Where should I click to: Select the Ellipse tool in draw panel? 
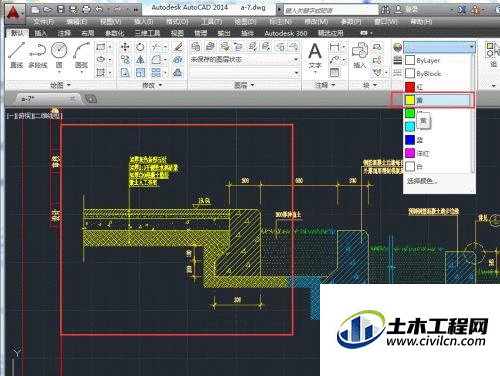[x=100, y=60]
